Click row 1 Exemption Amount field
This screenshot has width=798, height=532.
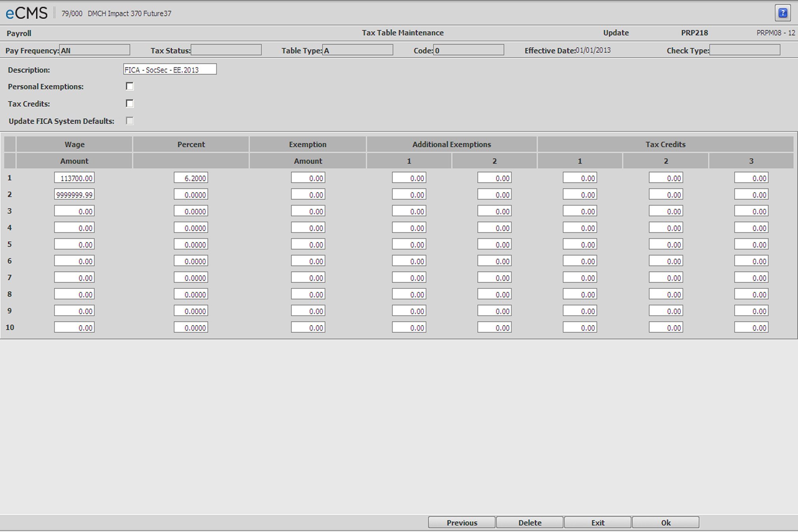pos(307,178)
